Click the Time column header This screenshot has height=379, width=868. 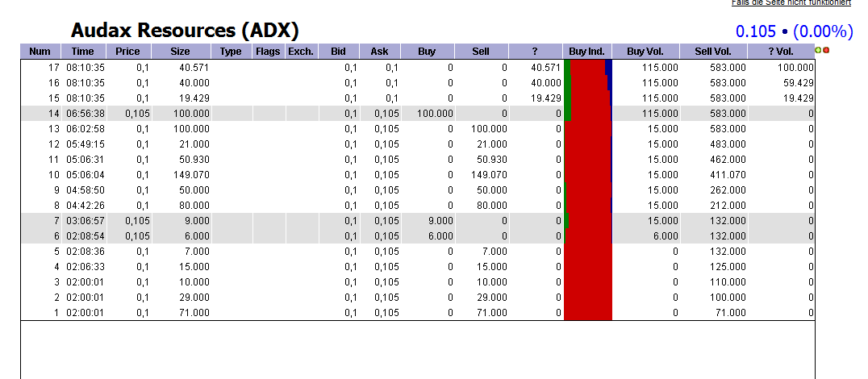83,52
